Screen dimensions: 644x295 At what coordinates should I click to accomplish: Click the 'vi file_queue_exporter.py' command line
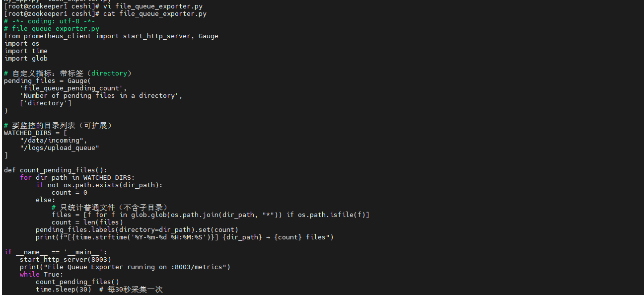[x=152, y=6]
